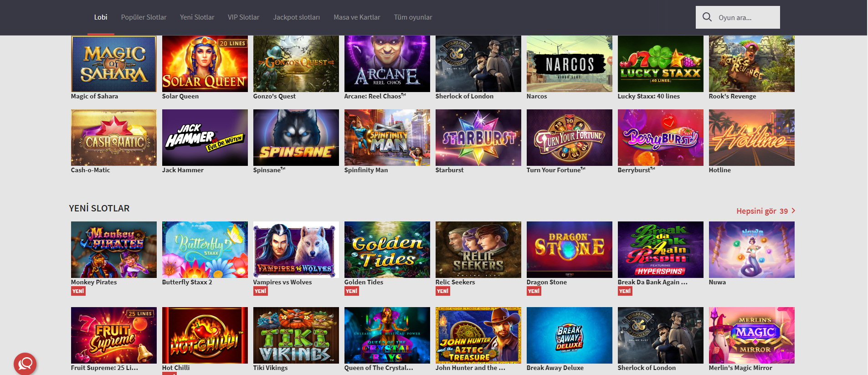This screenshot has width=868, height=375.
Task: Open John Hunter Aztec Treasure thumbnail
Action: pos(478,335)
